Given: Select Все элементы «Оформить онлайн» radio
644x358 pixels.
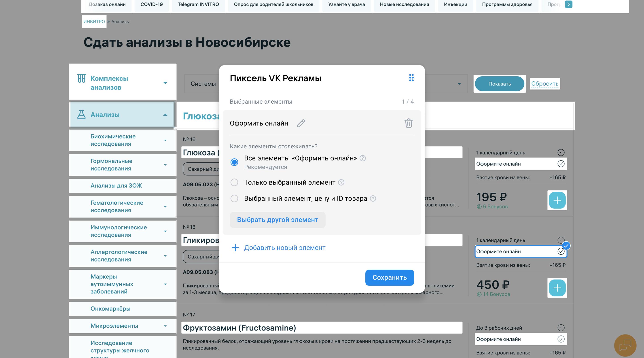Looking at the screenshot, I should [x=234, y=162].
